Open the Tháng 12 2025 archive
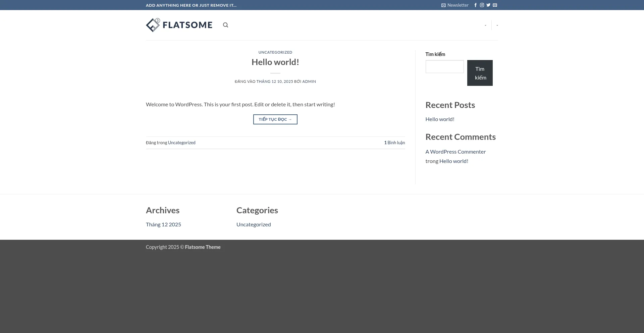Screen dimensions: 644x333 tap(163, 224)
